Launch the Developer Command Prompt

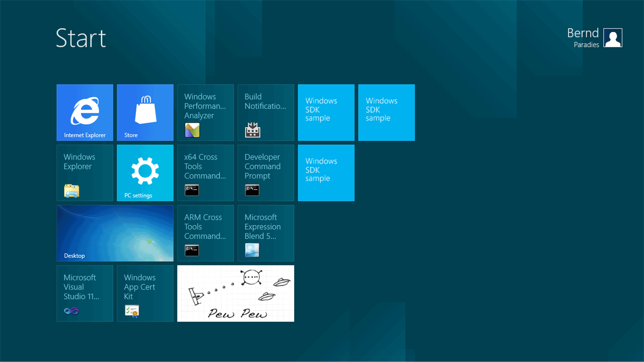(266, 172)
